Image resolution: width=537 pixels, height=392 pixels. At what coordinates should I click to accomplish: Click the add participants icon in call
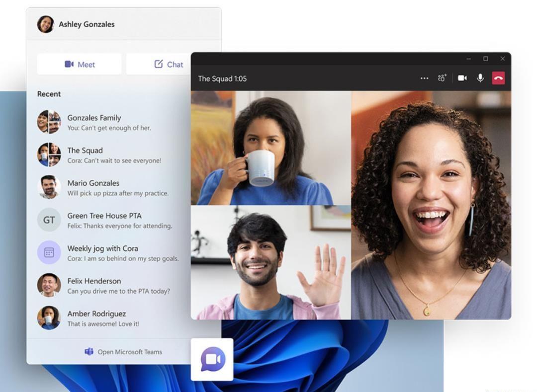tap(442, 78)
